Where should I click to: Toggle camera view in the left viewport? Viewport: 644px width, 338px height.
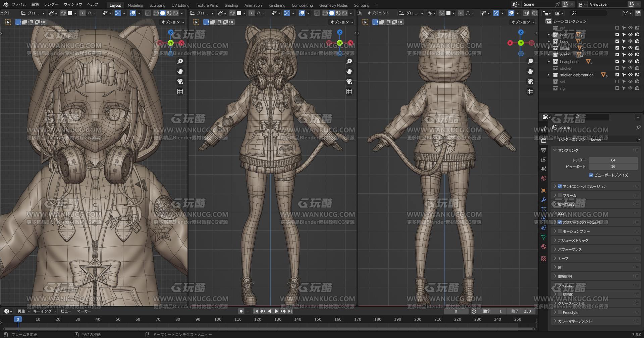tap(180, 81)
